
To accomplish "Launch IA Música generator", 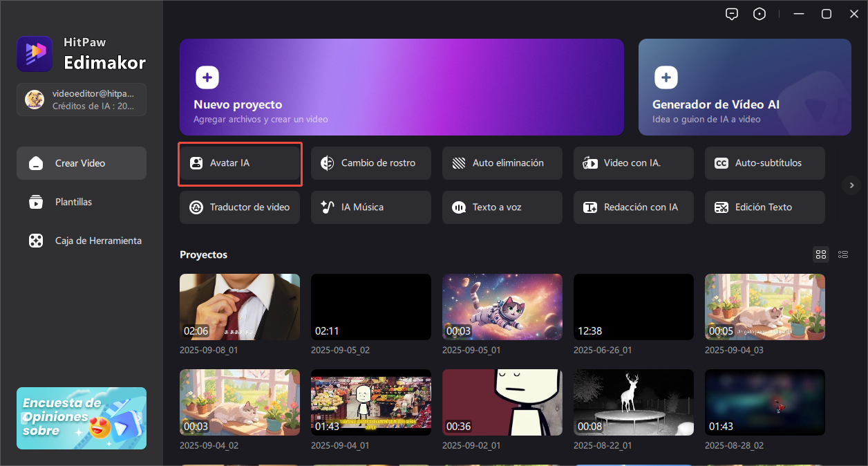I will (370, 207).
